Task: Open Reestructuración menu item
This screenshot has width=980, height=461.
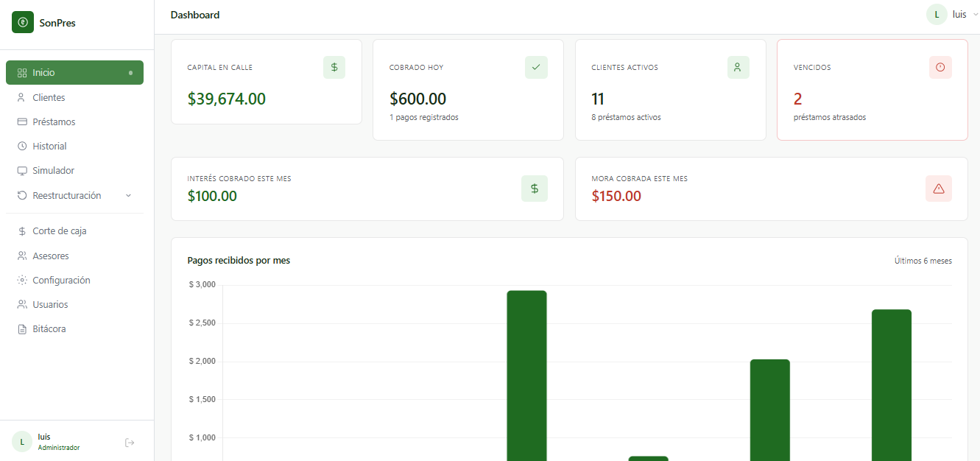Action: [74, 195]
